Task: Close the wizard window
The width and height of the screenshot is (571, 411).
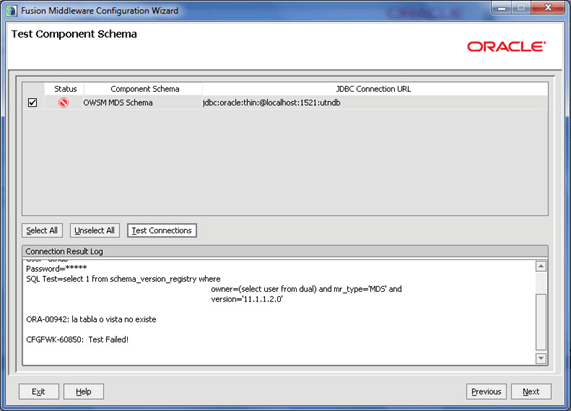Action: coord(548,8)
